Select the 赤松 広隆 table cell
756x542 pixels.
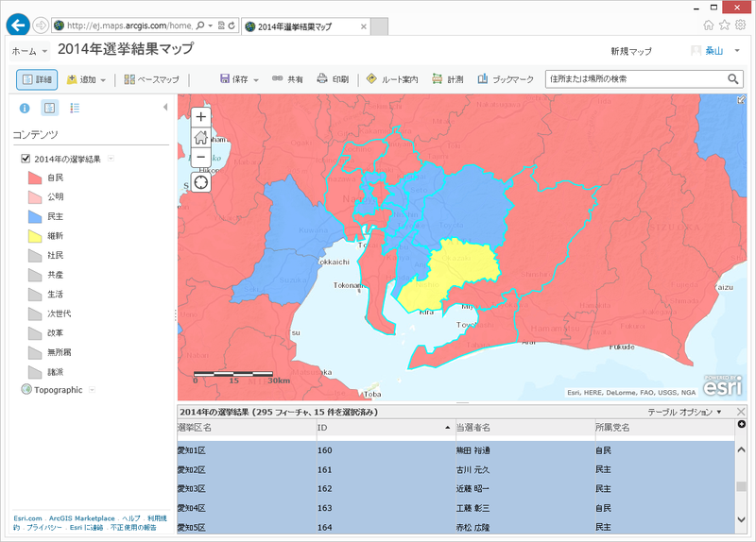pyautogui.click(x=525, y=527)
